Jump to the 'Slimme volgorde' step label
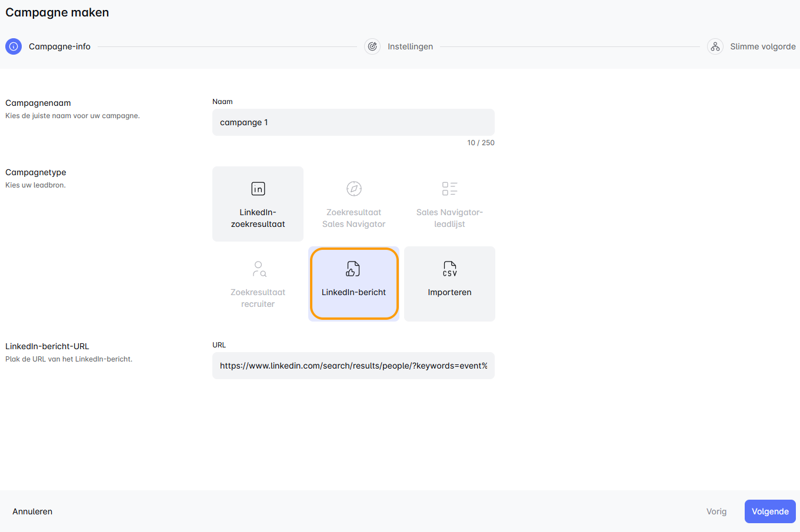The height and width of the screenshot is (532, 800). pos(762,46)
